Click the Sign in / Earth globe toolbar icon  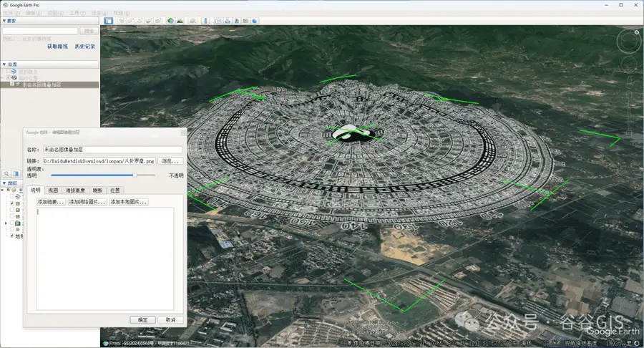[x=255, y=21]
